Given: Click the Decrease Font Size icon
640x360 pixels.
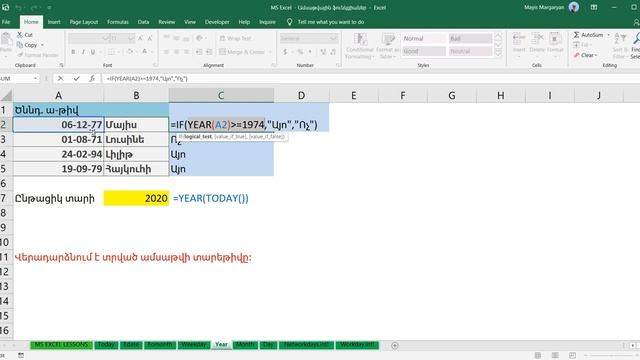Looking at the screenshot, I should 150,38.
